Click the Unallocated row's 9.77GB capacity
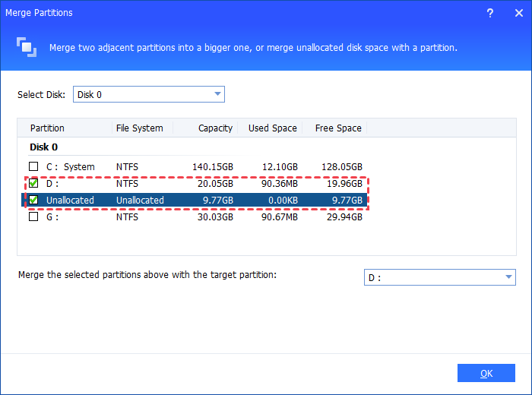The height and width of the screenshot is (395, 532). pyautogui.click(x=217, y=200)
